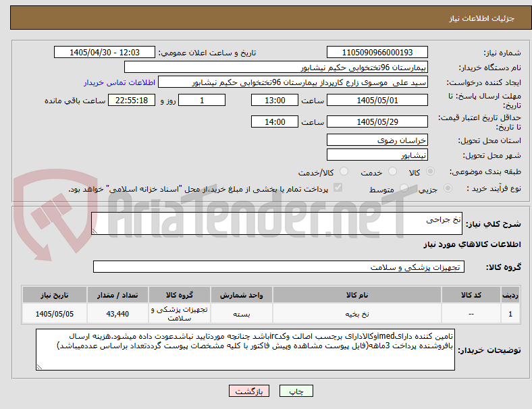532x409 pixels.
Task: Click the delivery province field خراسان رضوی
Action: pyautogui.click(x=377, y=140)
